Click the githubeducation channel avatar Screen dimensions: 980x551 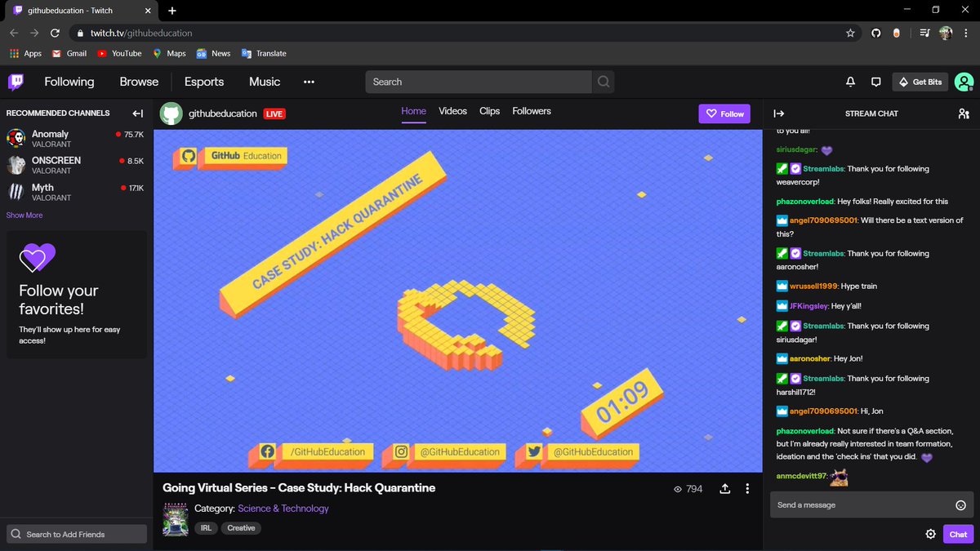pos(171,113)
